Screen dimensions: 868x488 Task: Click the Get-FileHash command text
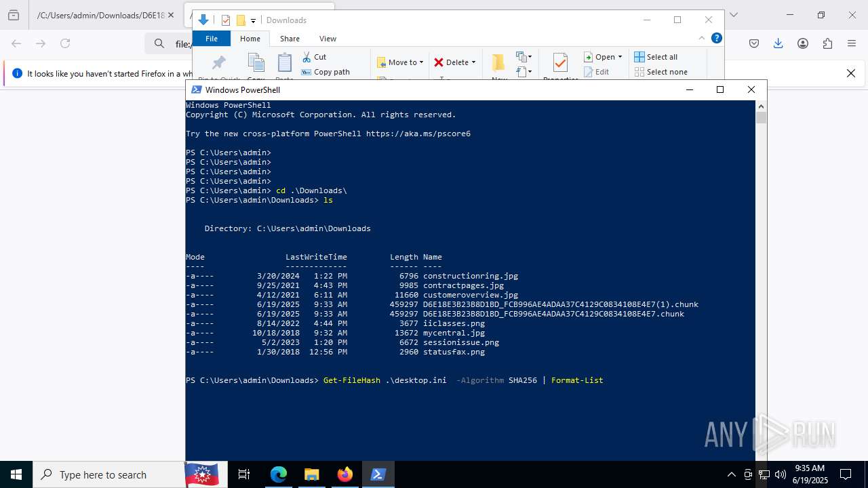click(352, 380)
